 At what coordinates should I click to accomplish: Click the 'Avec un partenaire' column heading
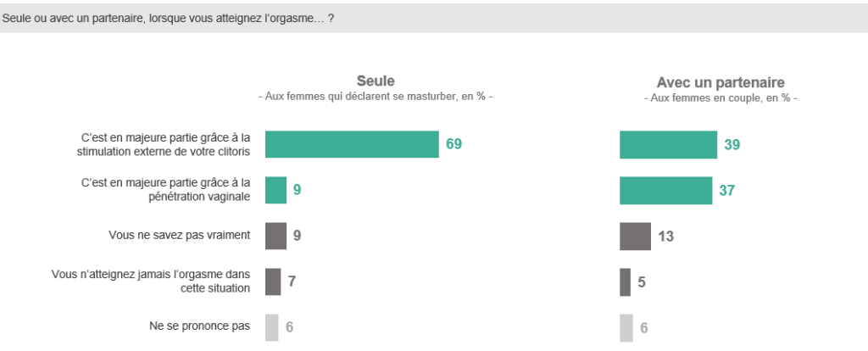click(721, 82)
